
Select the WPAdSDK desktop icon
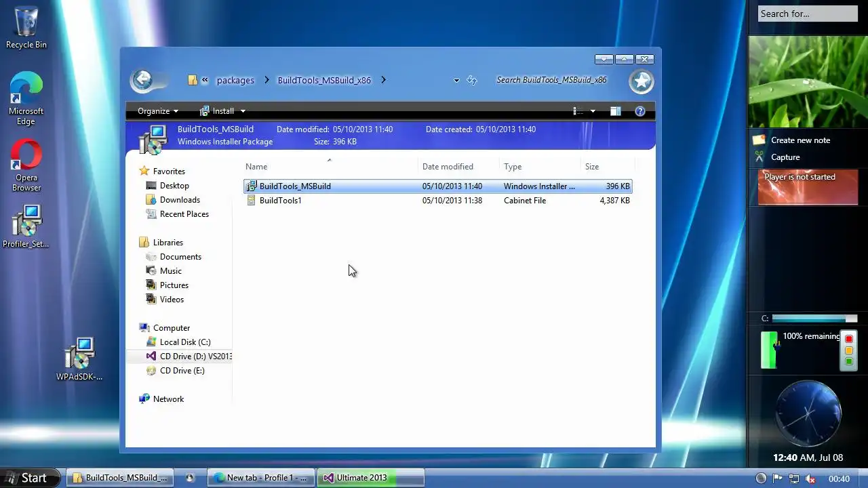(x=80, y=359)
